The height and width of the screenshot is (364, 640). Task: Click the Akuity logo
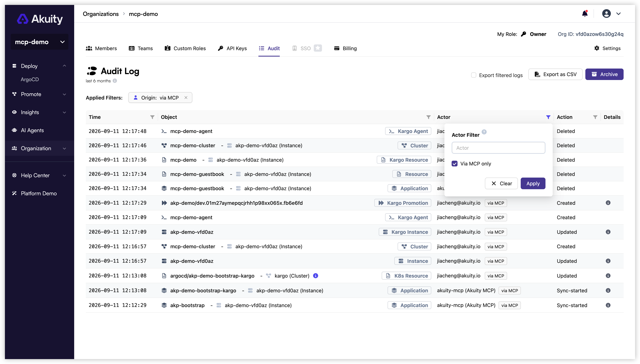click(x=40, y=19)
